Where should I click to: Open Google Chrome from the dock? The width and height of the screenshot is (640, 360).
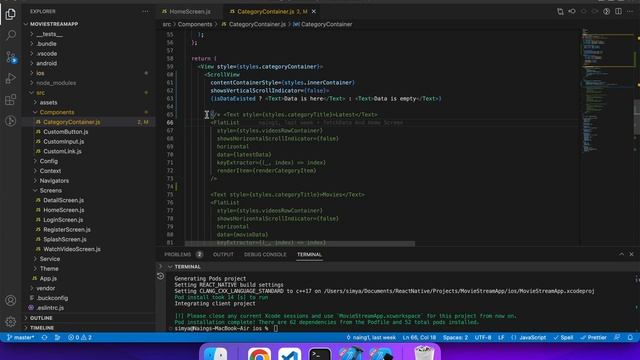point(259,354)
